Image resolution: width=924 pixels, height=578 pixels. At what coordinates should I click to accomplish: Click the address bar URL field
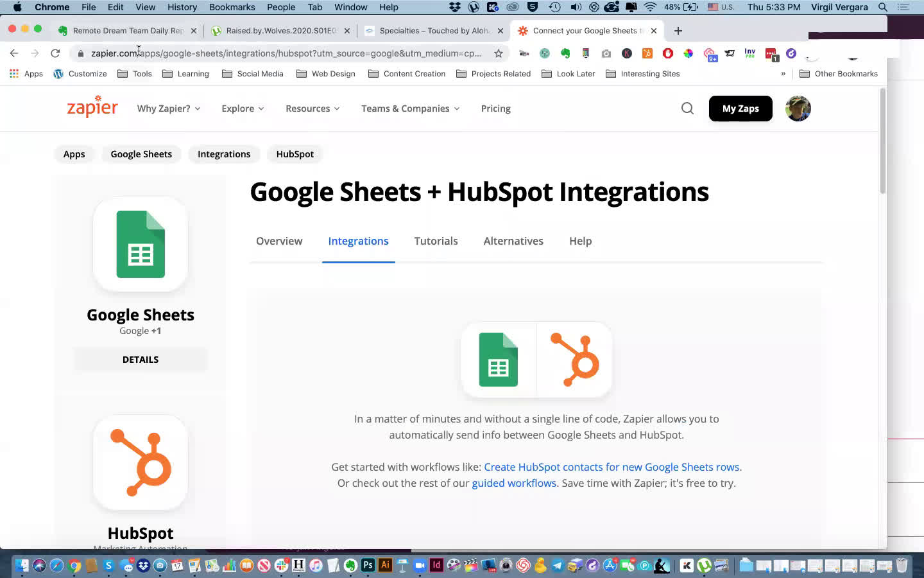click(x=286, y=53)
